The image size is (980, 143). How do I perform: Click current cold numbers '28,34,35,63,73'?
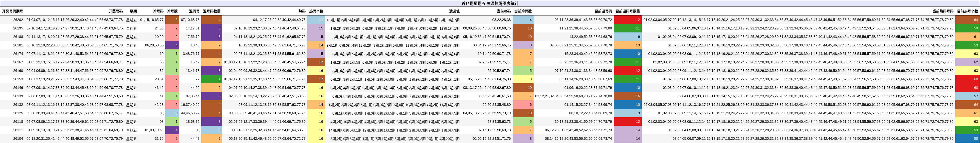click(x=499, y=122)
